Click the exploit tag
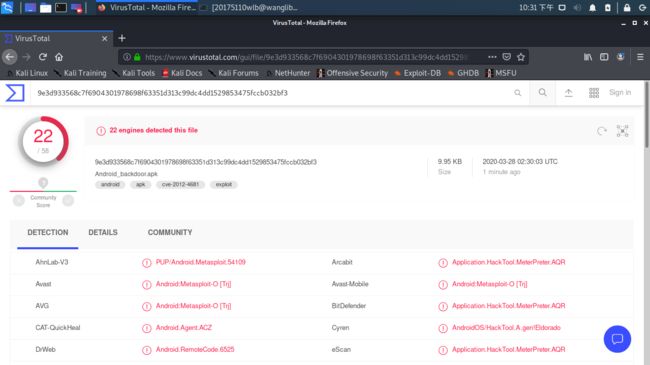This screenshot has height=365, width=650. (x=223, y=184)
